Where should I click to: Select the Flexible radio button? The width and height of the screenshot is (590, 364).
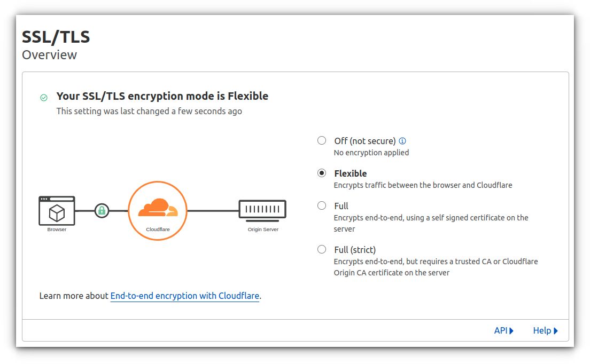[322, 173]
